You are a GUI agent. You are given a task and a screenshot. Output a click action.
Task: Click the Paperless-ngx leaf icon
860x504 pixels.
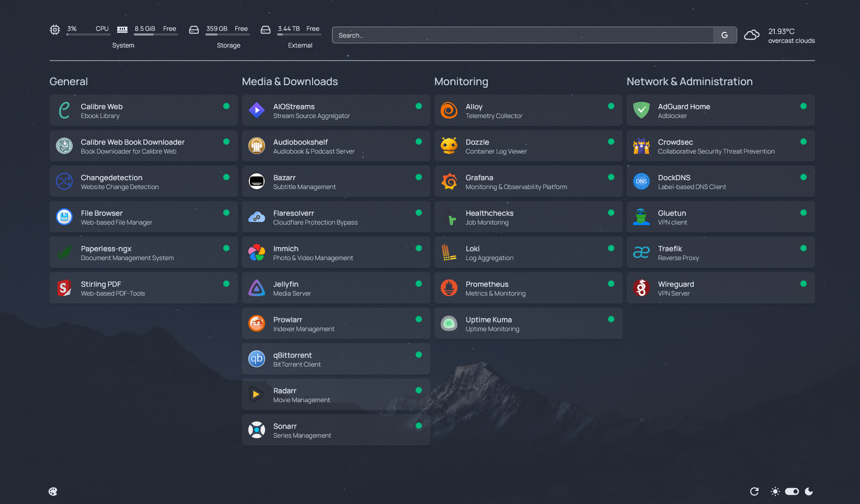click(64, 252)
